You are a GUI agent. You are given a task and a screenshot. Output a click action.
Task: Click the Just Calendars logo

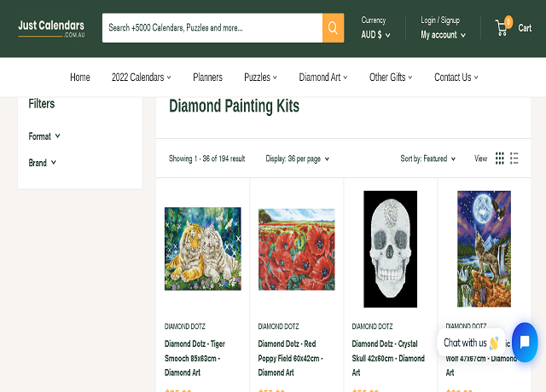[x=51, y=28]
